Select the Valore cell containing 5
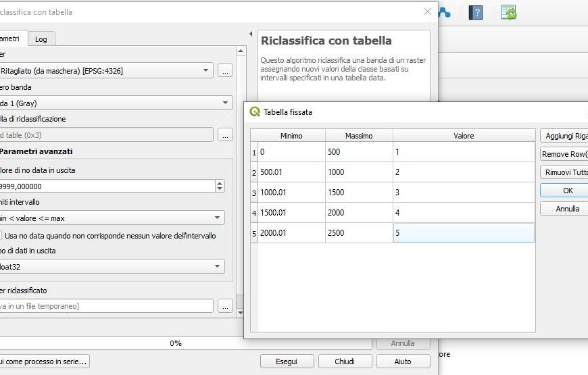The height and width of the screenshot is (375, 588). click(x=463, y=233)
